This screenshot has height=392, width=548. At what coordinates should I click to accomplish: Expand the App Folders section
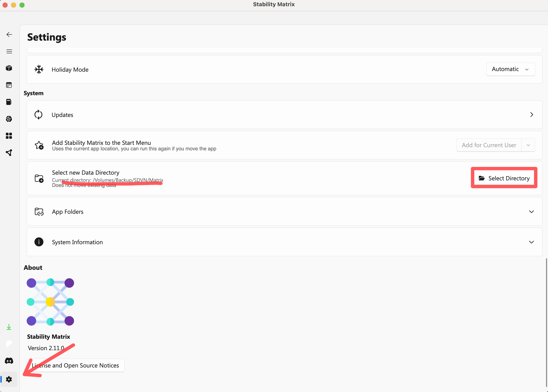coord(531,212)
